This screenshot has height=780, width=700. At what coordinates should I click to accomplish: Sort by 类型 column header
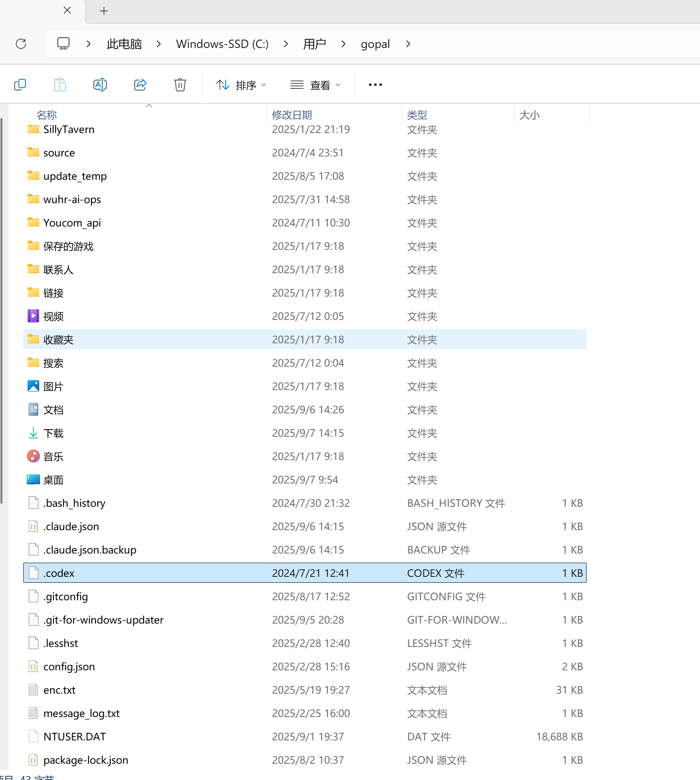[417, 115]
